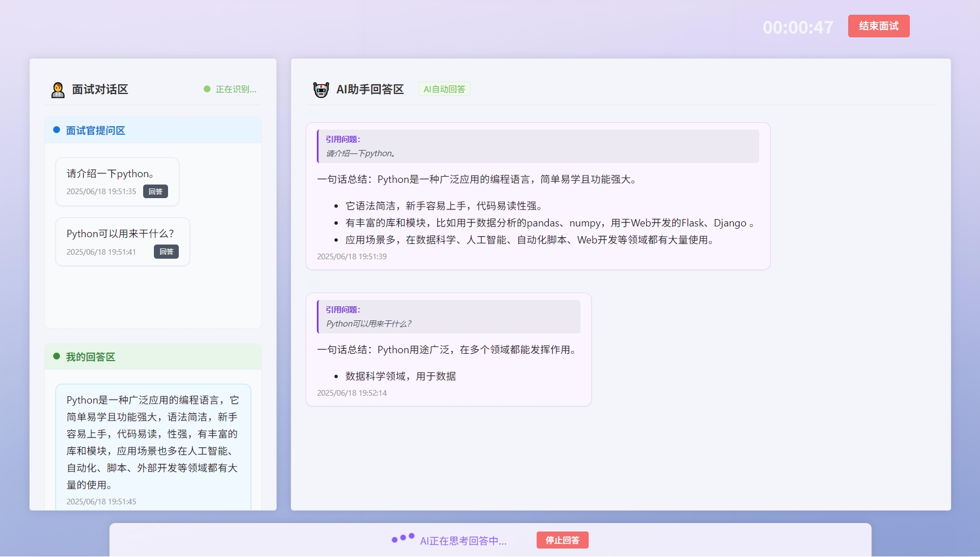Click timestamp 2025/06/18 19:51:45
This screenshot has height=557, width=980.
pos(101,502)
